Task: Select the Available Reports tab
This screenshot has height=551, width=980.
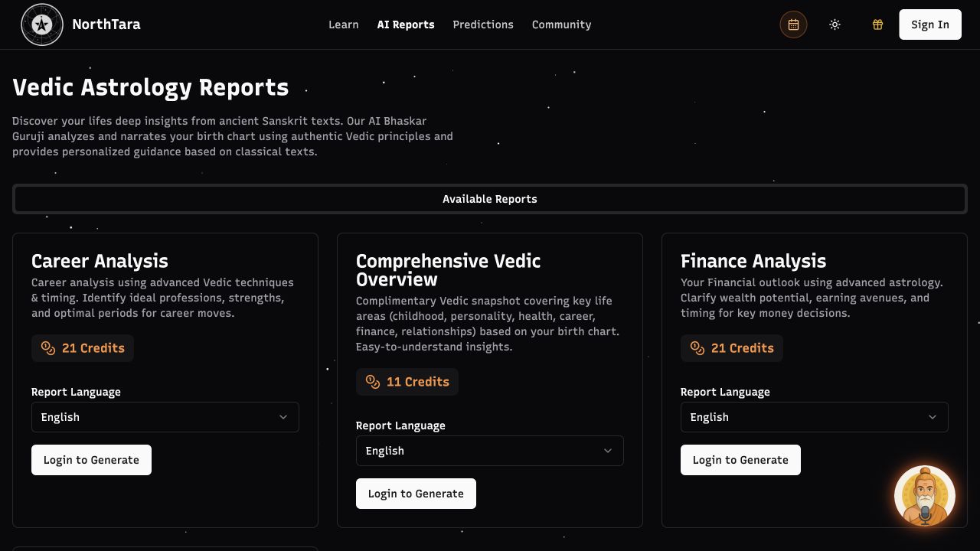Action: 490,199
